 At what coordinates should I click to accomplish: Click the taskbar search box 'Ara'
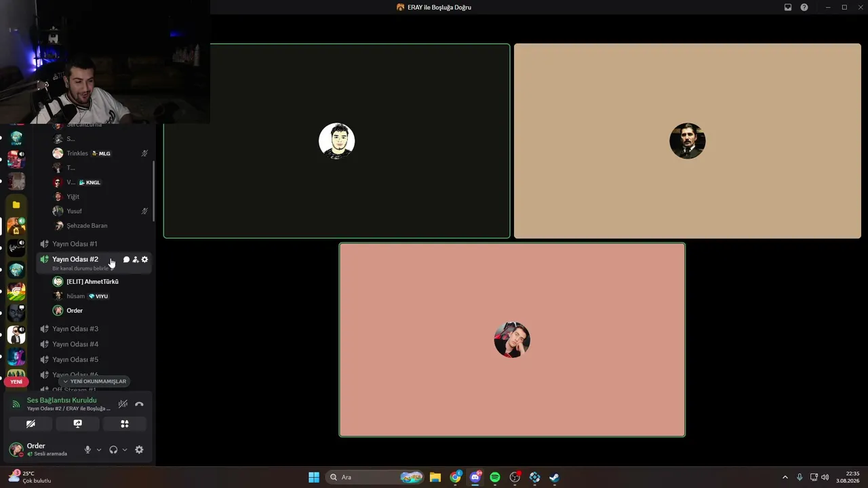tap(375, 477)
